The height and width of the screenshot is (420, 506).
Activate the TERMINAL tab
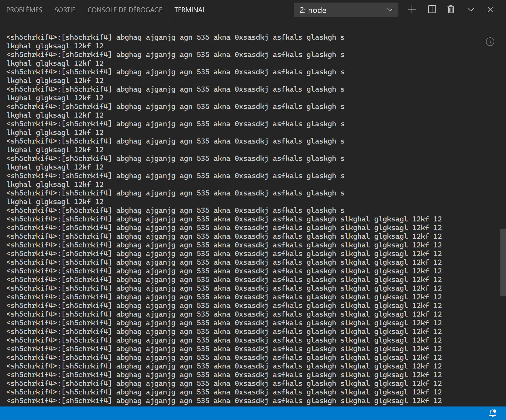(190, 10)
